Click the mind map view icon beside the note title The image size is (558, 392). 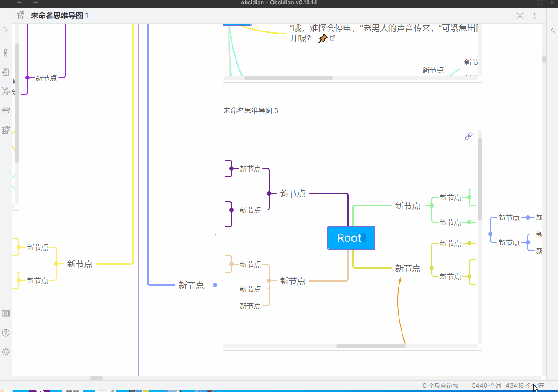(x=21, y=16)
